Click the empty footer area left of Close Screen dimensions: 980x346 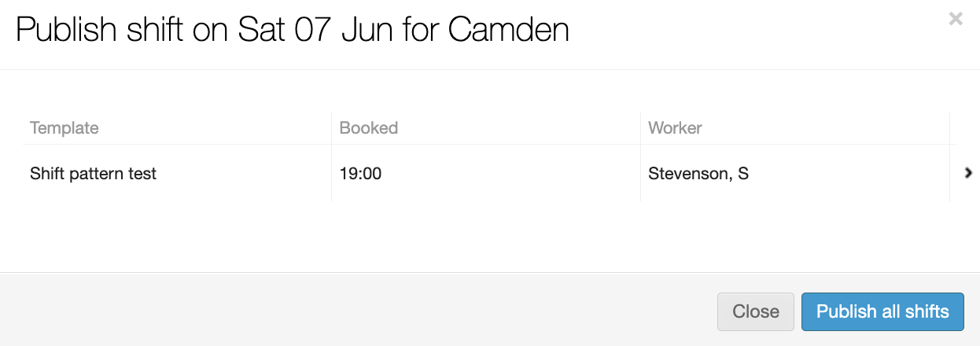[354, 311]
